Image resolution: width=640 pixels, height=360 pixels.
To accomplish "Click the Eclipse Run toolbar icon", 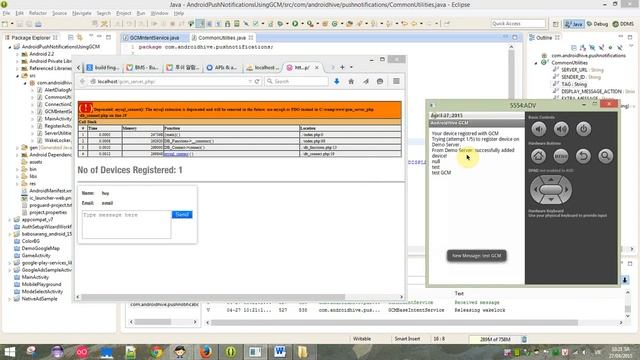I will pos(295,24).
